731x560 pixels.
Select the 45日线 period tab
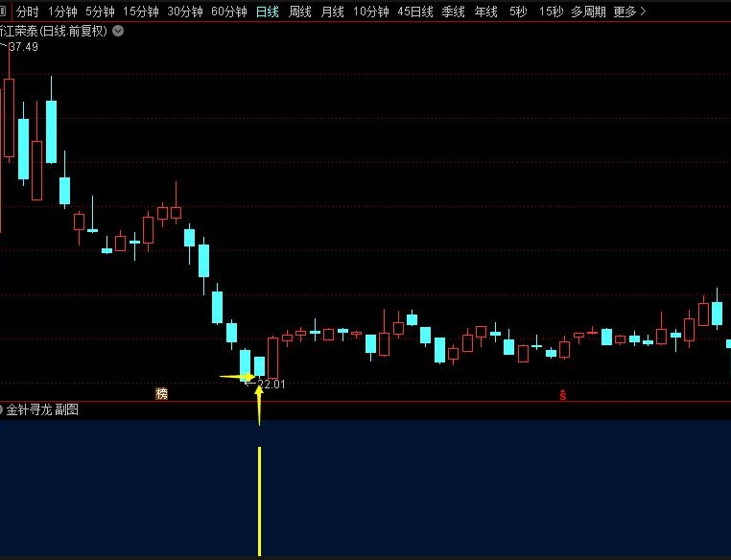pyautogui.click(x=415, y=12)
